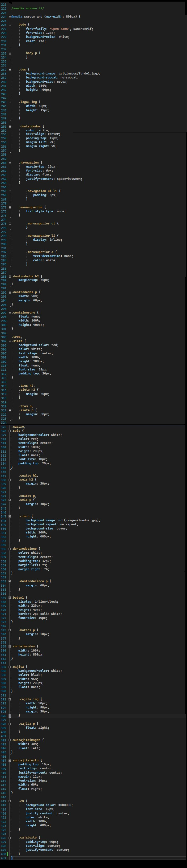Collapse the .subcajitatexto rule
The height and width of the screenshot is (868, 187).
click(x=10, y=760)
